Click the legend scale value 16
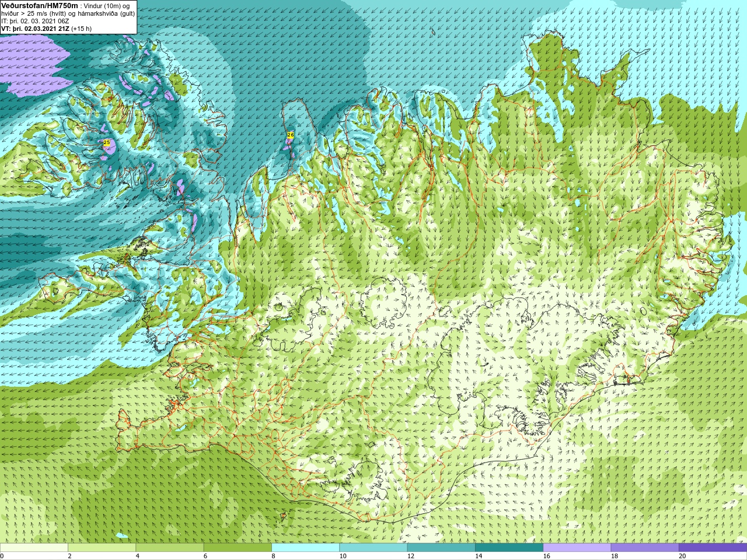The image size is (747, 560). [x=546, y=556]
